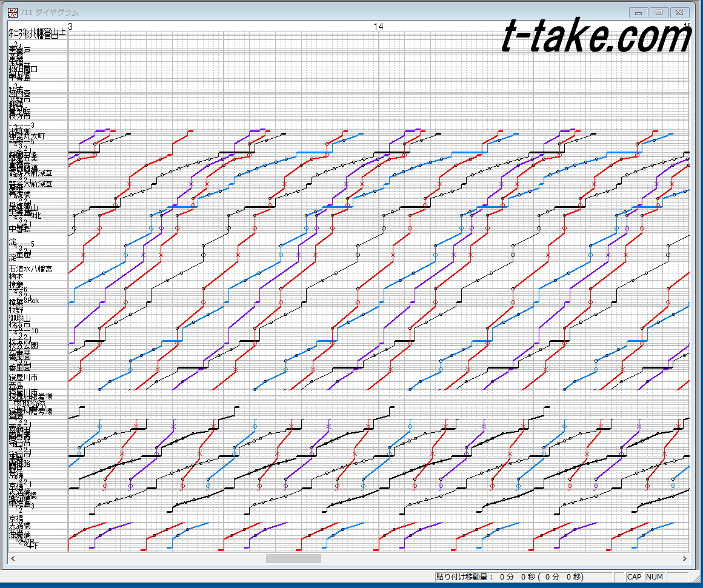
Task: Click the horizontal scrollbar right arrow
Action: pos(685,558)
